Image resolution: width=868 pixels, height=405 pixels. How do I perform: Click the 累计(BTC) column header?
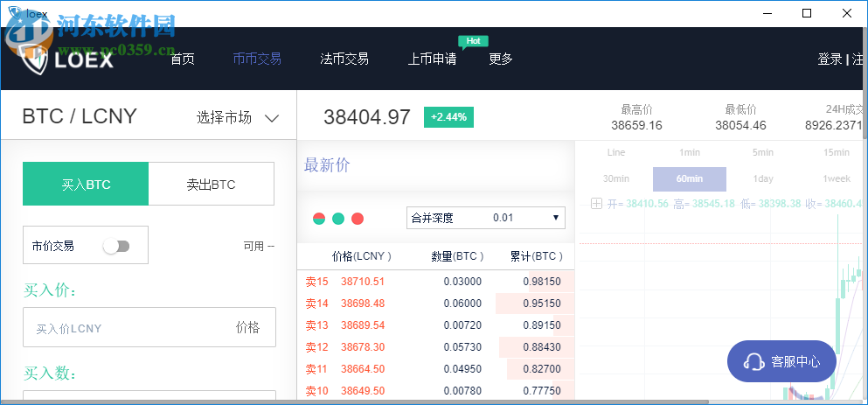537,256
